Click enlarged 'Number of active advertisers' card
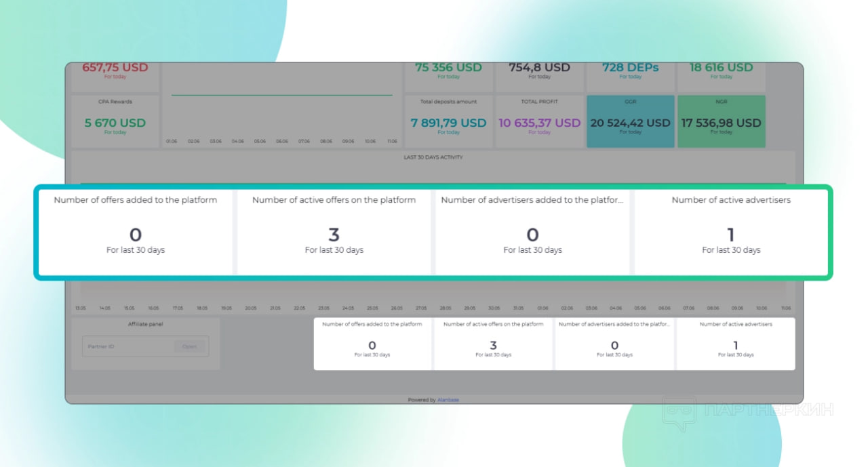Image resolution: width=868 pixels, height=467 pixels. (731, 232)
